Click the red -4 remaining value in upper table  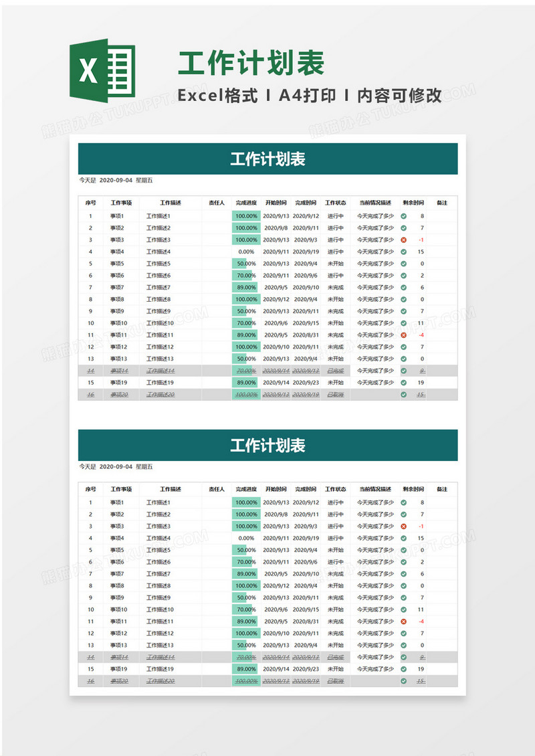[421, 335]
